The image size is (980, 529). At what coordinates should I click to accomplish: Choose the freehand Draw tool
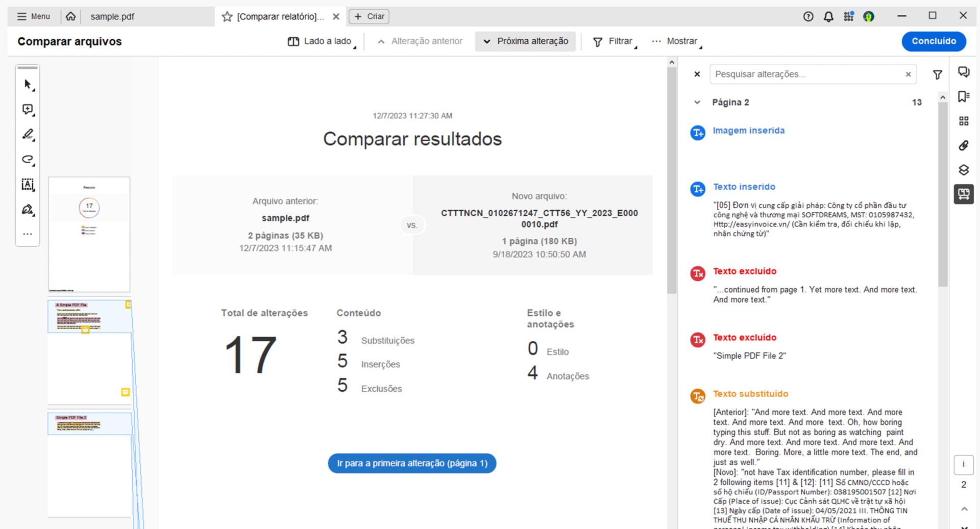coord(28,159)
